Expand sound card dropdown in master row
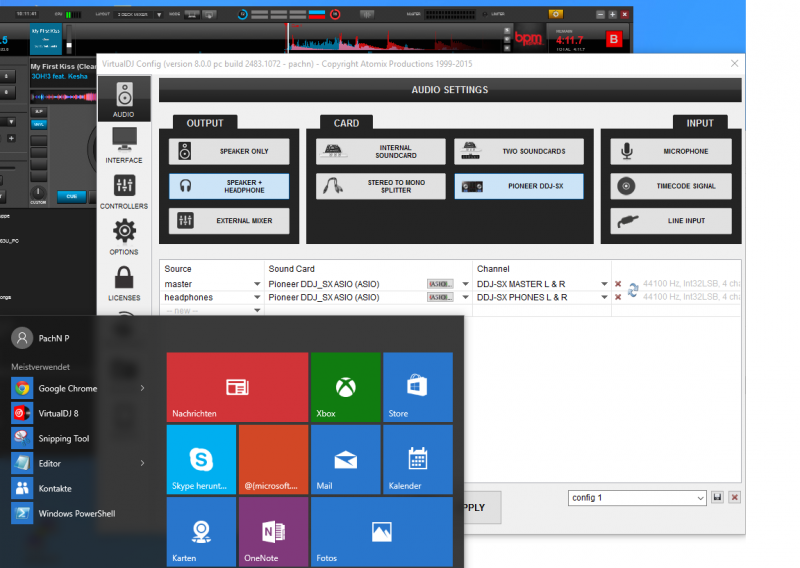 point(465,284)
